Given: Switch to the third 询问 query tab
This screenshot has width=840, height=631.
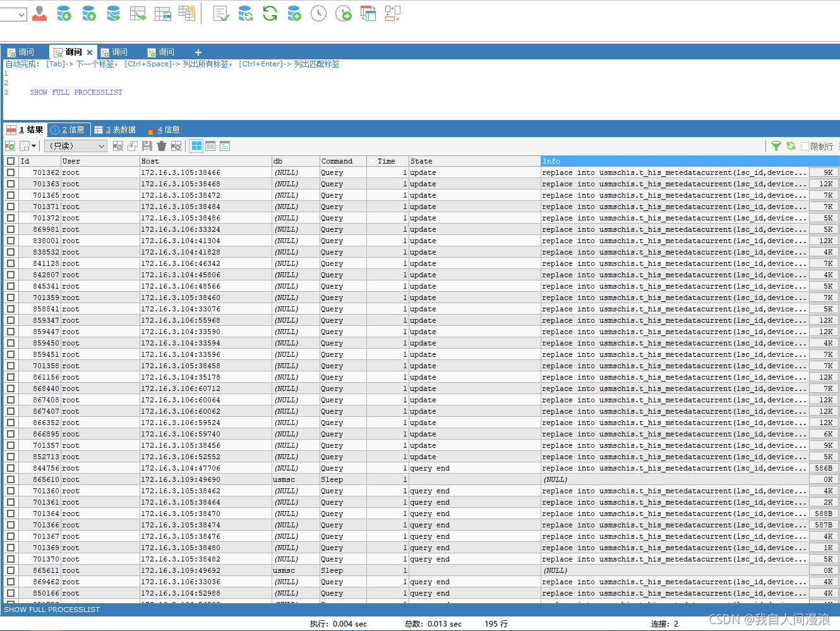Looking at the screenshot, I should click(114, 52).
